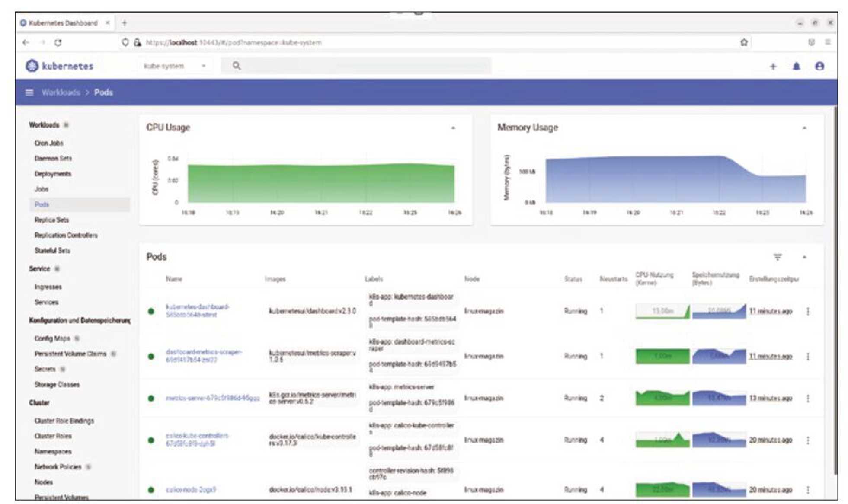Open Persistent Volume Claims in sidebar
The height and width of the screenshot is (504, 848).
[70, 354]
